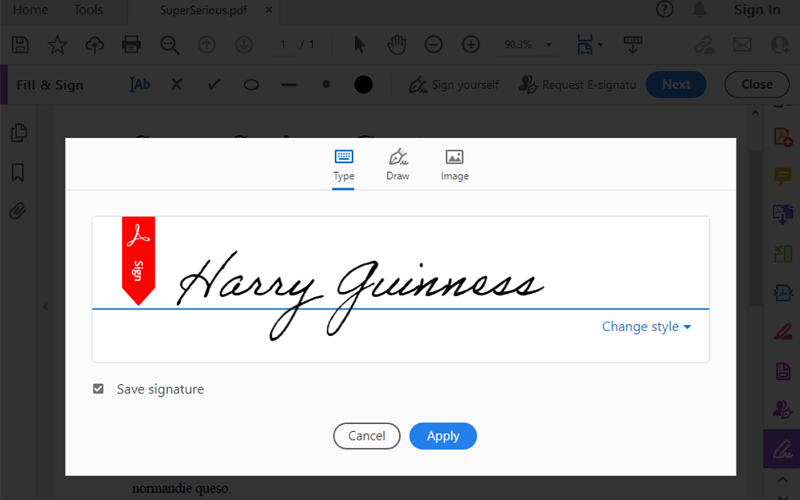The image size is (800, 500).
Task: Select the SuperSerious.pdf document tab
Action: (x=203, y=10)
